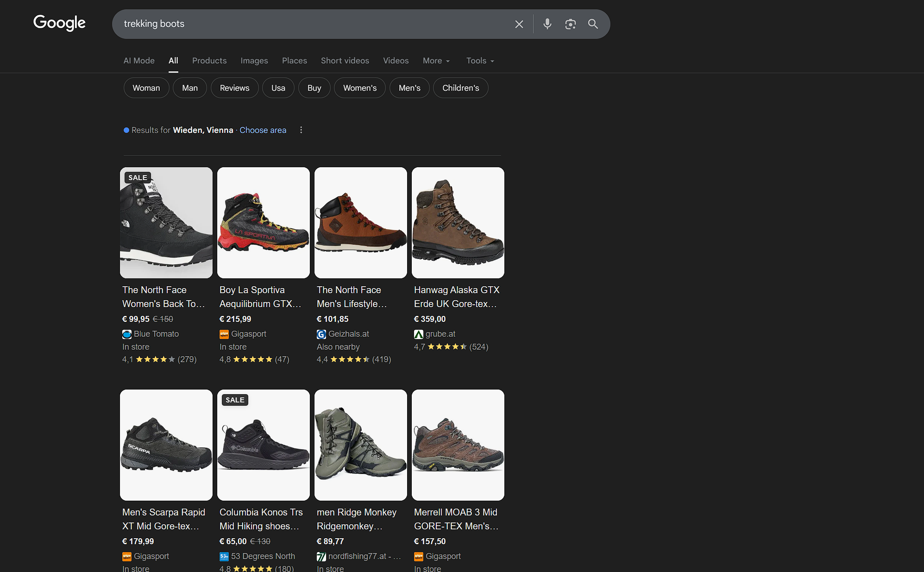Screen dimensions: 924x572
Task: Click the Choose area link
Action: tap(263, 130)
